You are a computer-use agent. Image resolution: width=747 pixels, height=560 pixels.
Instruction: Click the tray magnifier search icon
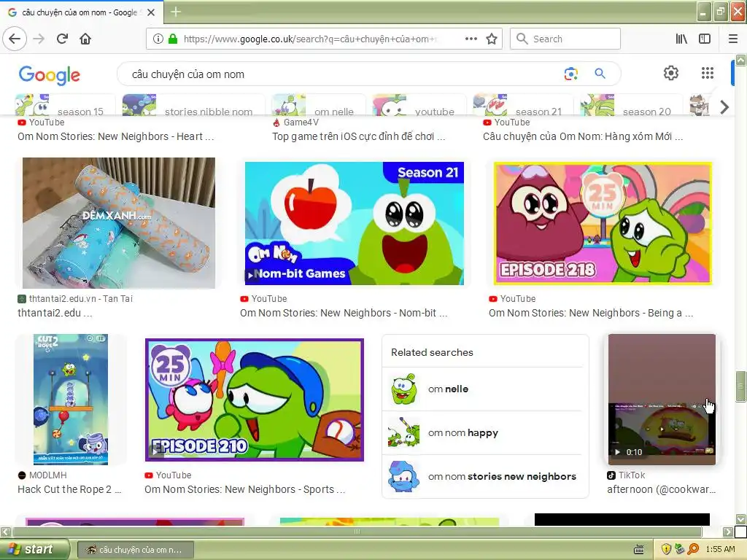click(693, 550)
